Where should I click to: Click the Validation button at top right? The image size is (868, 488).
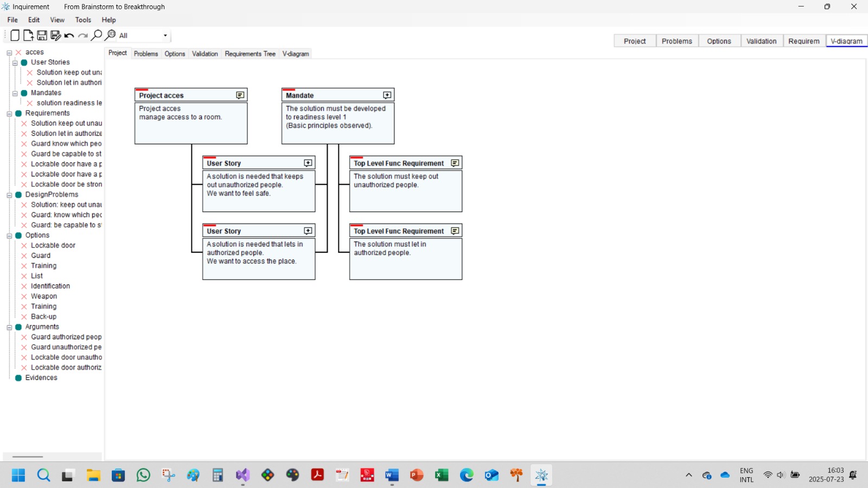[x=761, y=41]
